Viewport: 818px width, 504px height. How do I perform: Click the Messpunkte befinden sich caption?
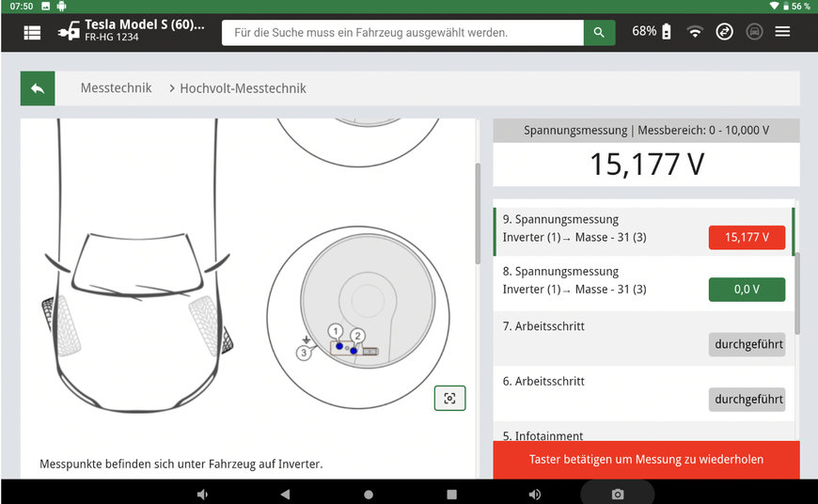click(181, 464)
